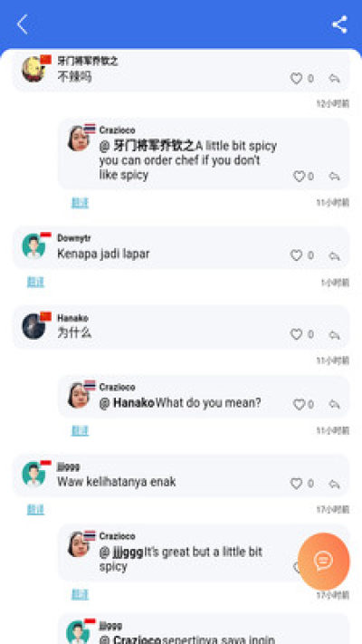
Task: Reply to the "不辣吗" comment
Action: pos(335,79)
